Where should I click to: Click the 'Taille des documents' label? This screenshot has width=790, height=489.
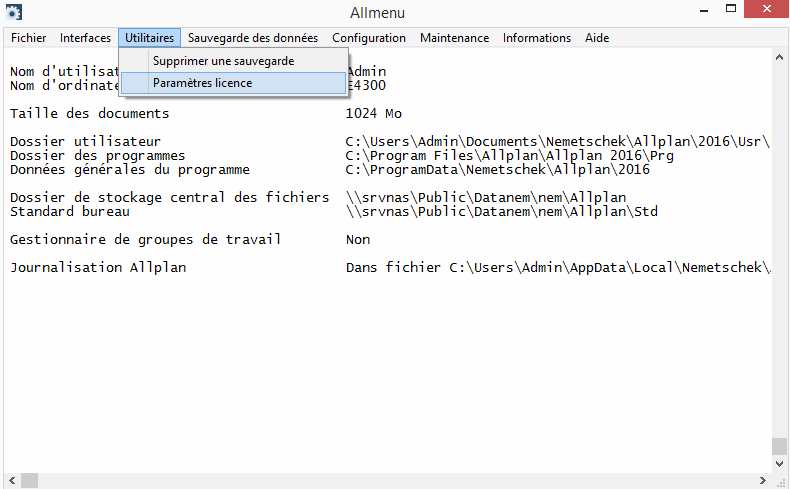90,113
